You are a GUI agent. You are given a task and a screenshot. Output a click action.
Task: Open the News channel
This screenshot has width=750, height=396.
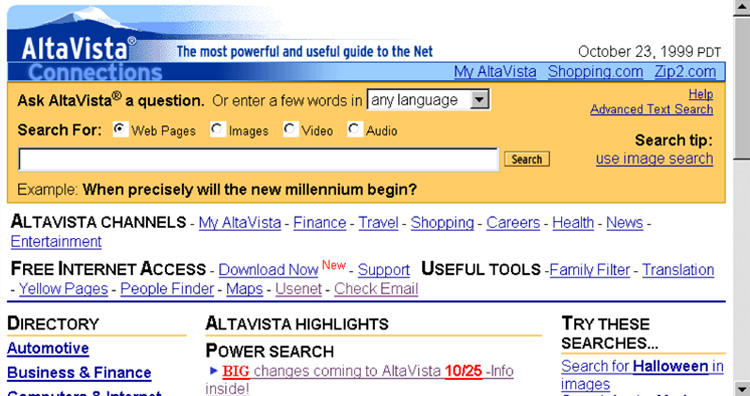click(624, 223)
